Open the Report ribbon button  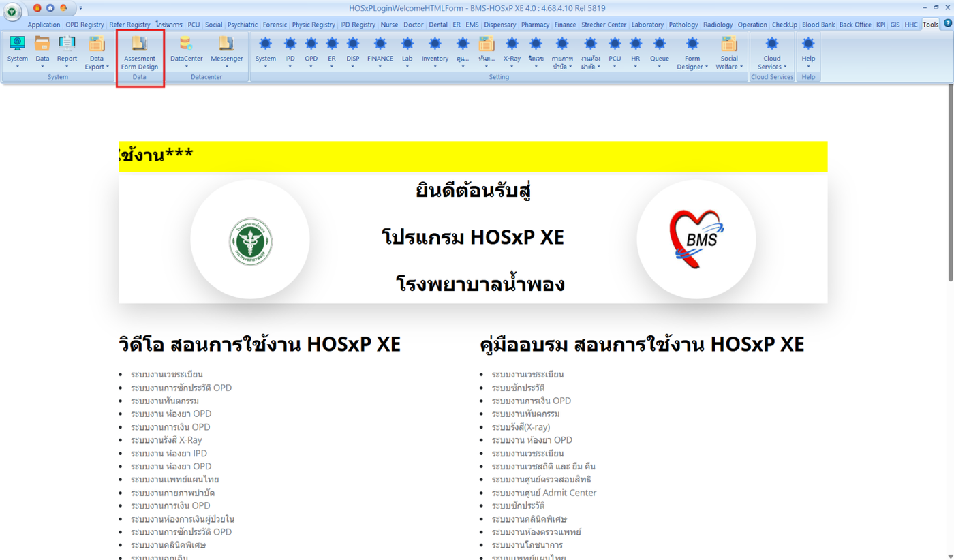[x=67, y=53]
